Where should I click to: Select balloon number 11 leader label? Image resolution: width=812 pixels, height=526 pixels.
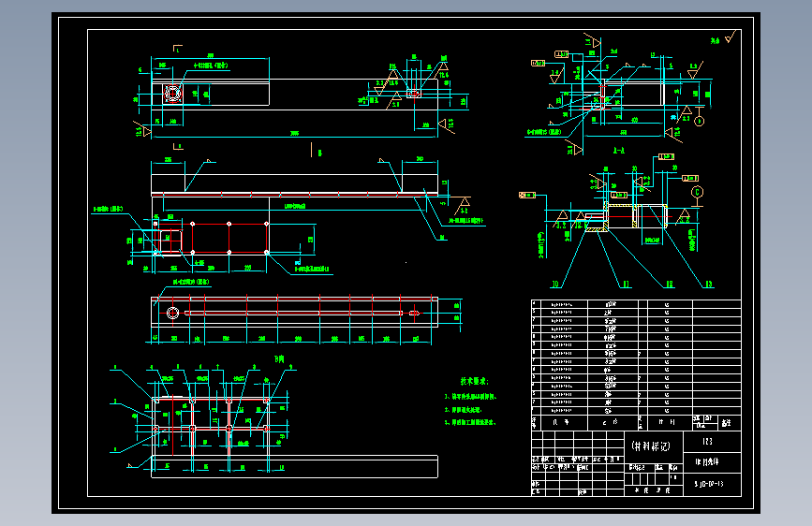pos(626,285)
